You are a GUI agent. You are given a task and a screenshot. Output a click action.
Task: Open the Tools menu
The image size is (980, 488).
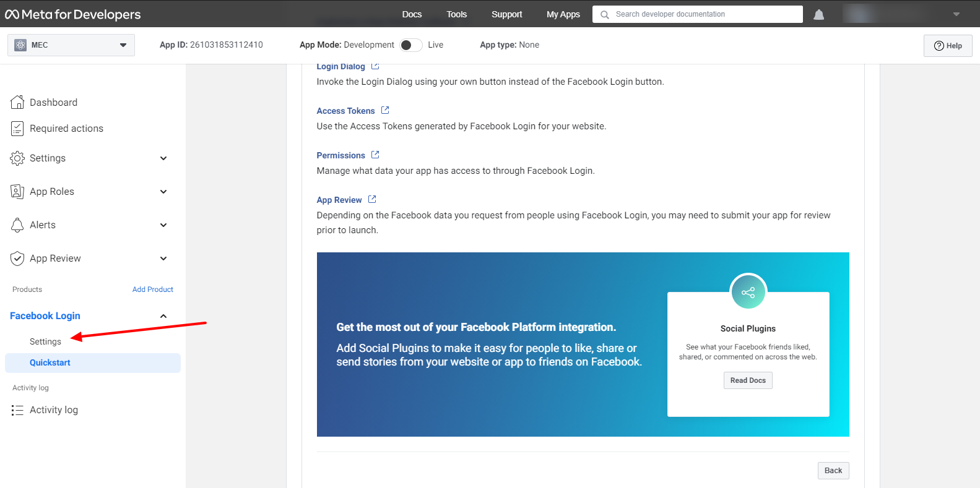[x=457, y=14]
